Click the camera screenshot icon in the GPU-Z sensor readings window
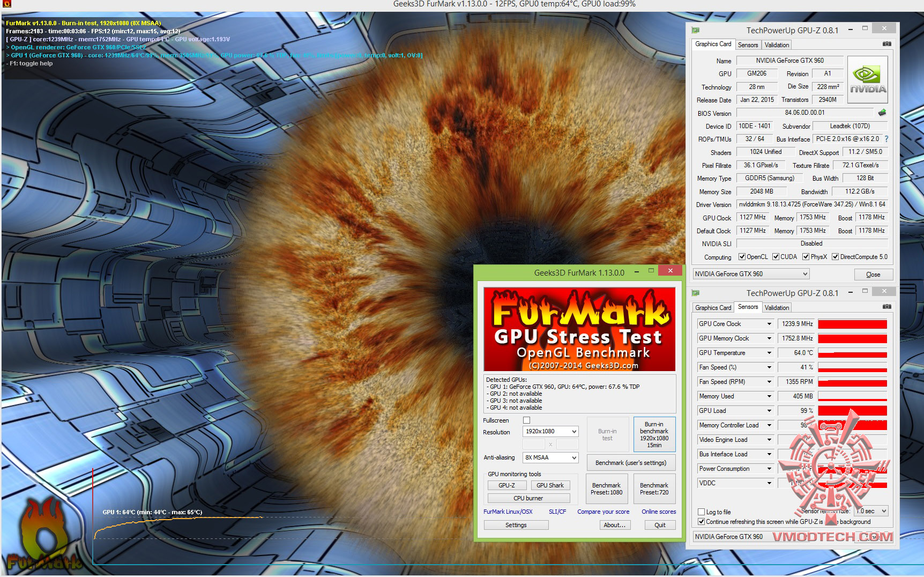The width and height of the screenshot is (924, 577). [x=887, y=307]
